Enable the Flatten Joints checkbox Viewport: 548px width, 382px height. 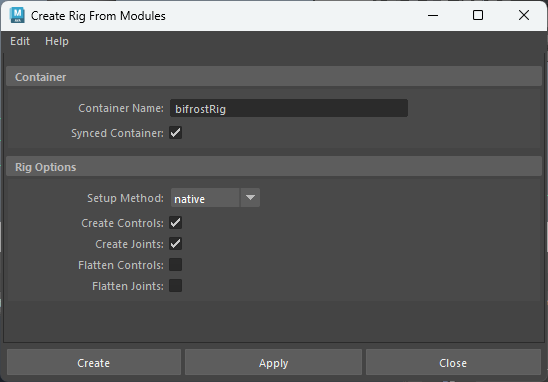coord(175,286)
